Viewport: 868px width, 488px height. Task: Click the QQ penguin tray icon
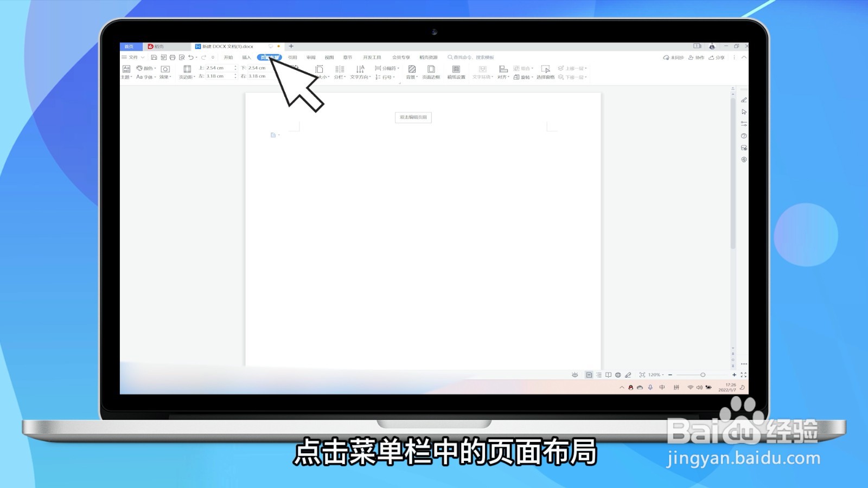(x=630, y=388)
